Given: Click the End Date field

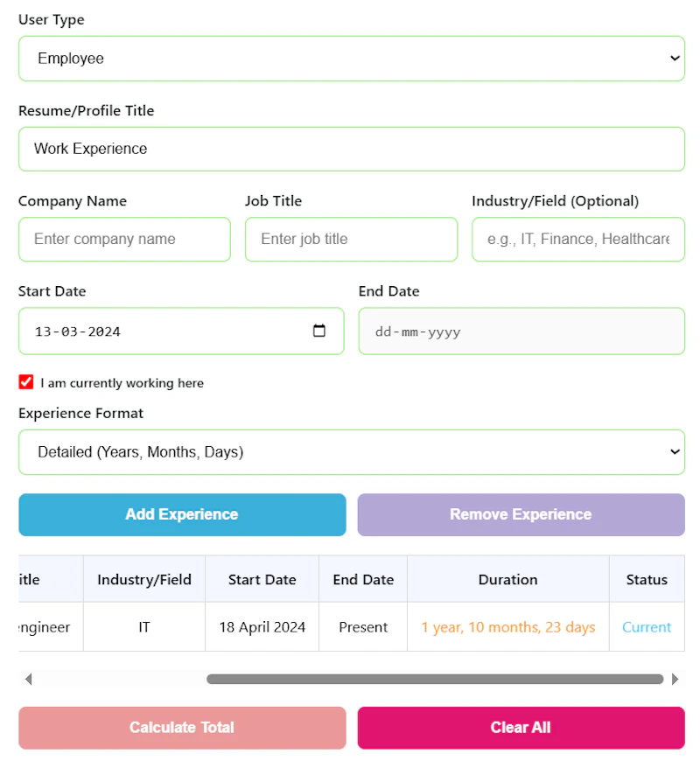Looking at the screenshot, I should click(x=521, y=332).
